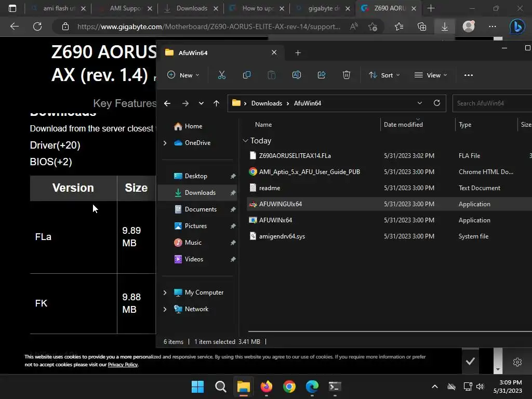
Task: Open the Edge Favorites list icon
Action: tap(399, 26)
